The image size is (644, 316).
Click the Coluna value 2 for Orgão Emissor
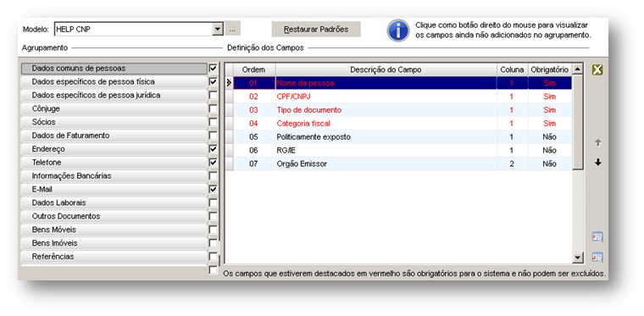click(x=512, y=164)
